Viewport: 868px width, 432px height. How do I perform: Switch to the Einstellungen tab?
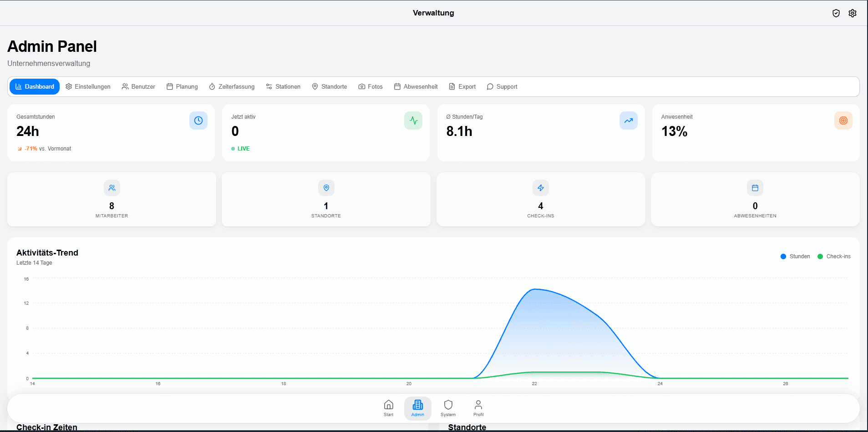[88, 86]
